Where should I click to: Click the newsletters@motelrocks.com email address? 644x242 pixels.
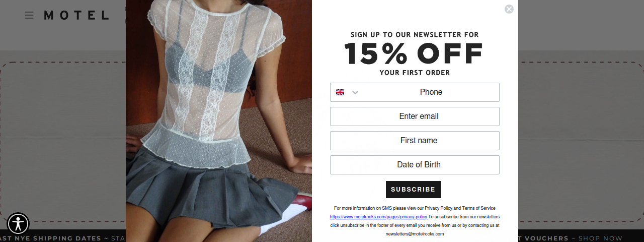click(415, 234)
